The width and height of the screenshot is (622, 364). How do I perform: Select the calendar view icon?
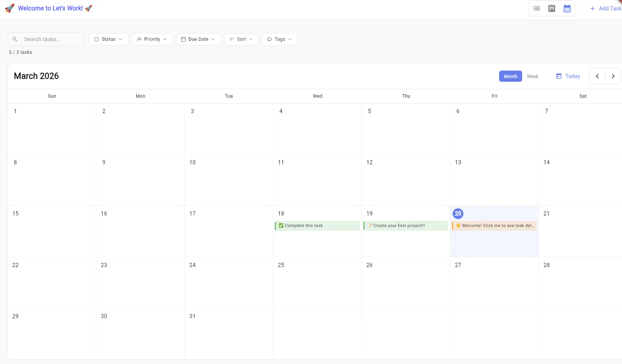coord(567,8)
